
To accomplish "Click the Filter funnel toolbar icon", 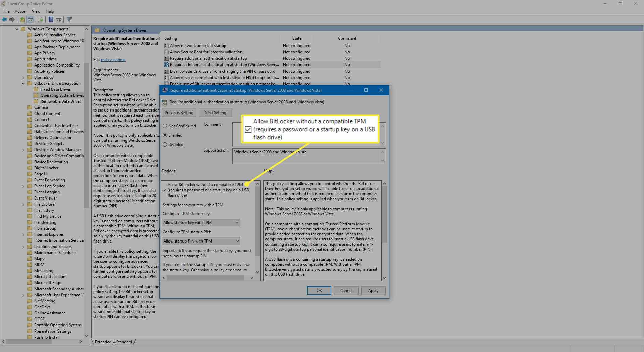I will 69,20.
